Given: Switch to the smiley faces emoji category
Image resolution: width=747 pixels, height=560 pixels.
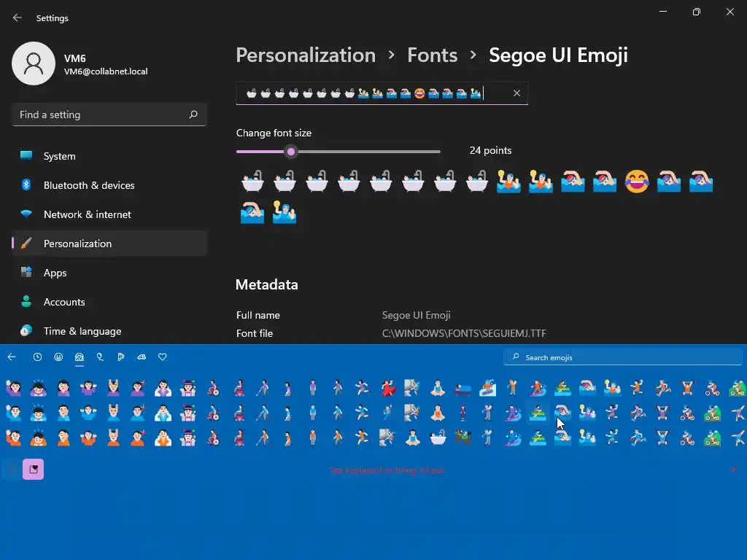Looking at the screenshot, I should tap(58, 357).
